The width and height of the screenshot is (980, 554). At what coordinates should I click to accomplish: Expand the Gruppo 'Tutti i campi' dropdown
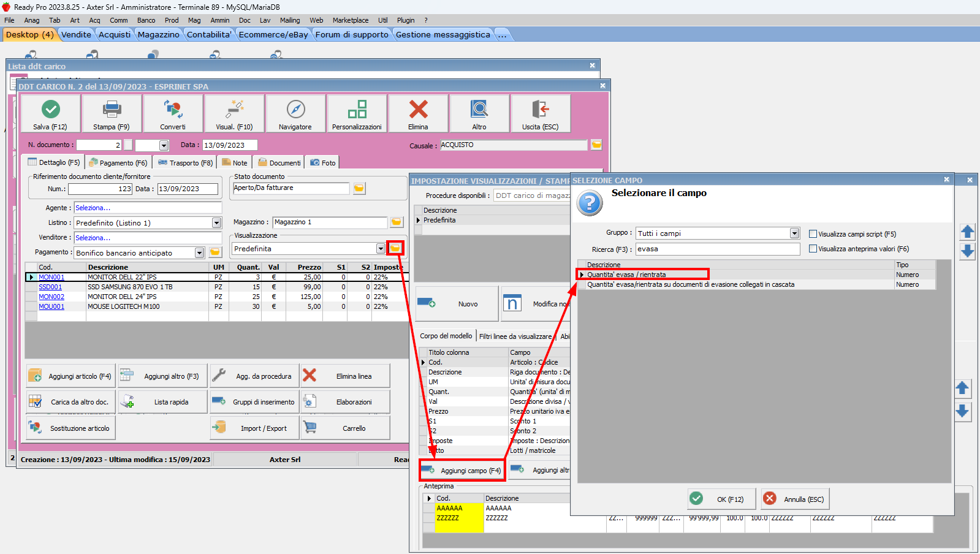click(794, 233)
